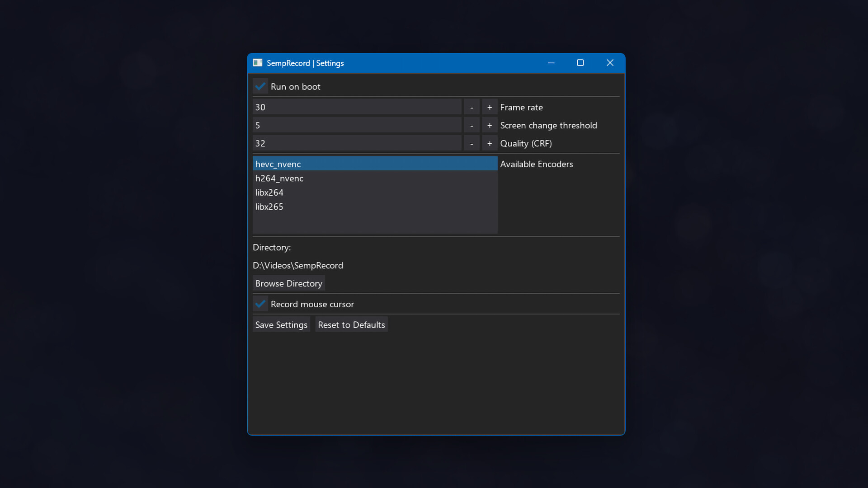Uncheck the Run on boot checkbox
The image size is (868, 488).
260,86
